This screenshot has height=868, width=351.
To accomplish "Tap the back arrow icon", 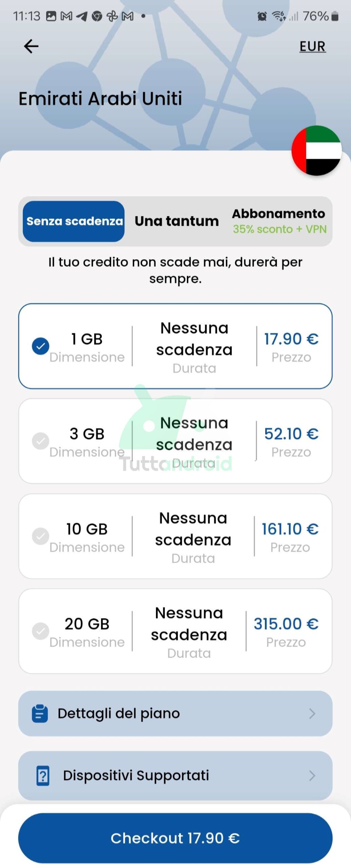I will pos(31,46).
